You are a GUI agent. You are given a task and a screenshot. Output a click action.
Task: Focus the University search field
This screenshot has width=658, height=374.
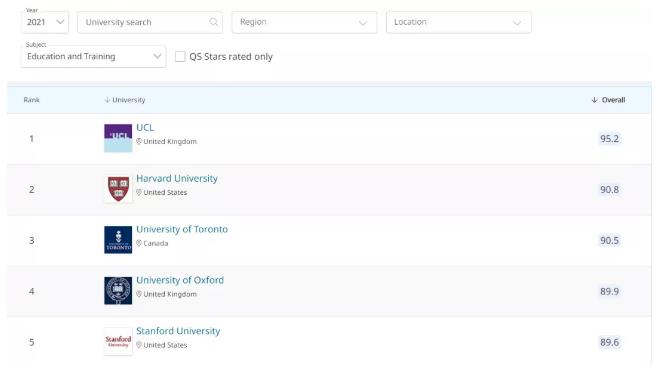pos(150,22)
